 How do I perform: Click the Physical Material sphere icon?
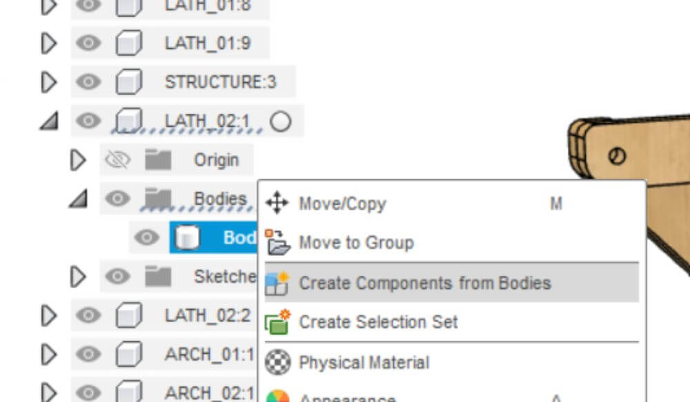[278, 362]
